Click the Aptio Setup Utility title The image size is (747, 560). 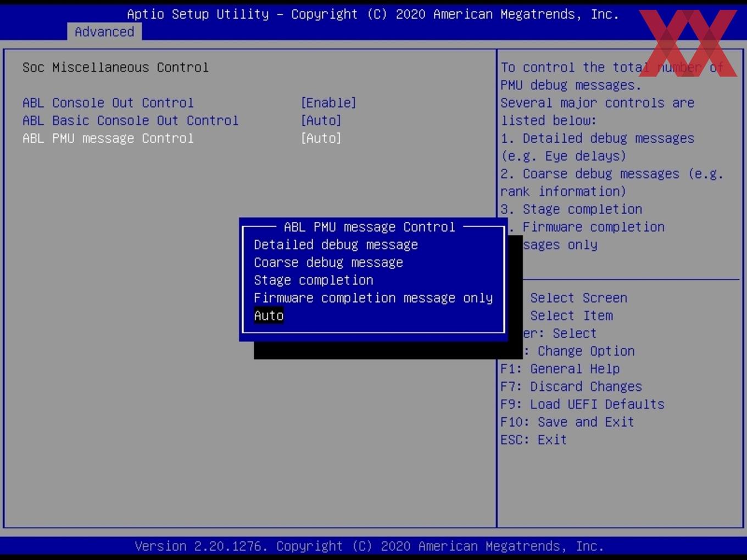[373, 14]
